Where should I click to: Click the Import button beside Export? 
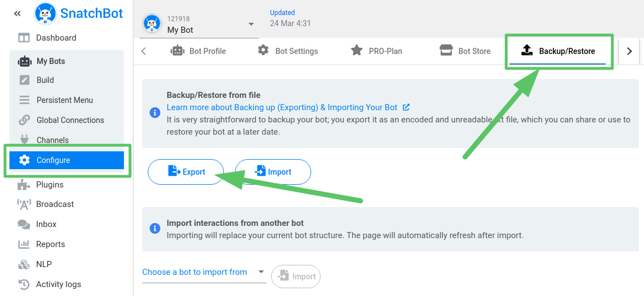[273, 172]
